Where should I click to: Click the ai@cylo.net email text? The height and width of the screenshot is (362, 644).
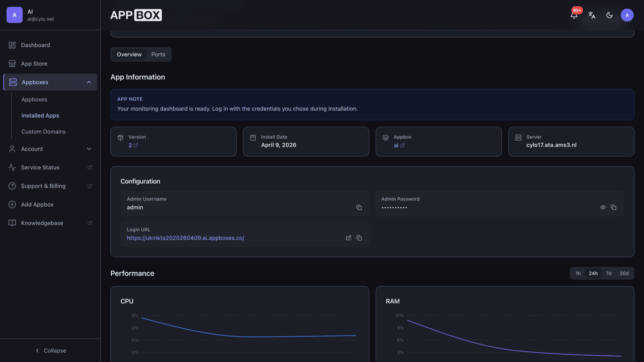41,19
